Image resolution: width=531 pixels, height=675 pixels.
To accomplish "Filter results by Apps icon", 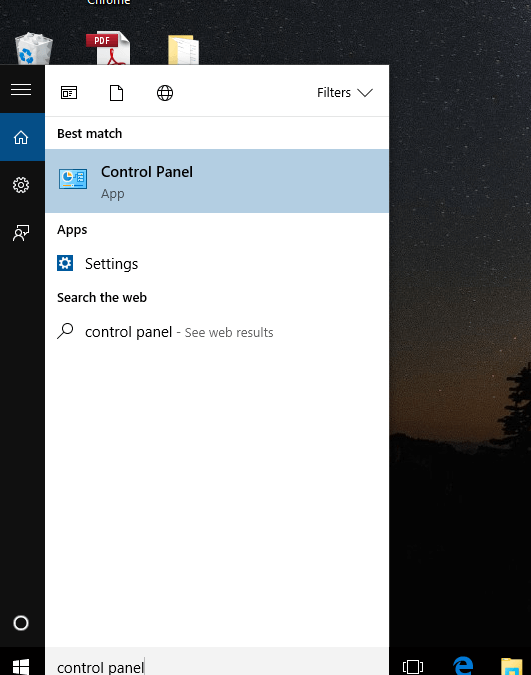I will pyautogui.click(x=69, y=93).
